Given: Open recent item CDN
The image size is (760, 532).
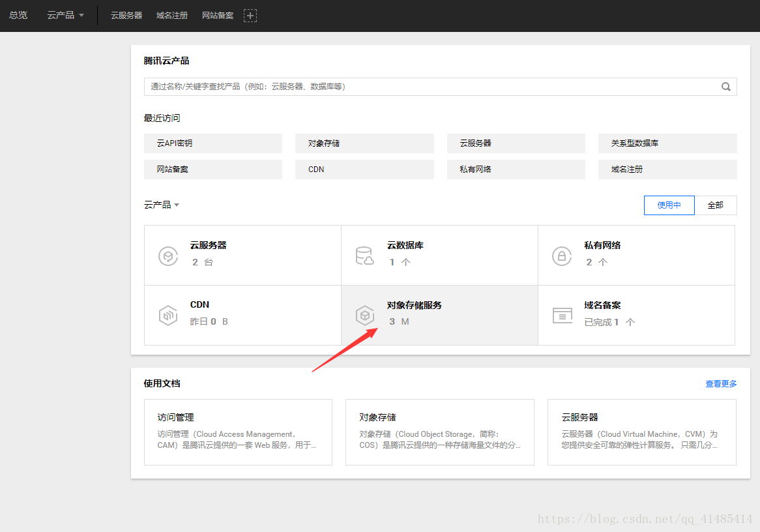Looking at the screenshot, I should [x=364, y=170].
